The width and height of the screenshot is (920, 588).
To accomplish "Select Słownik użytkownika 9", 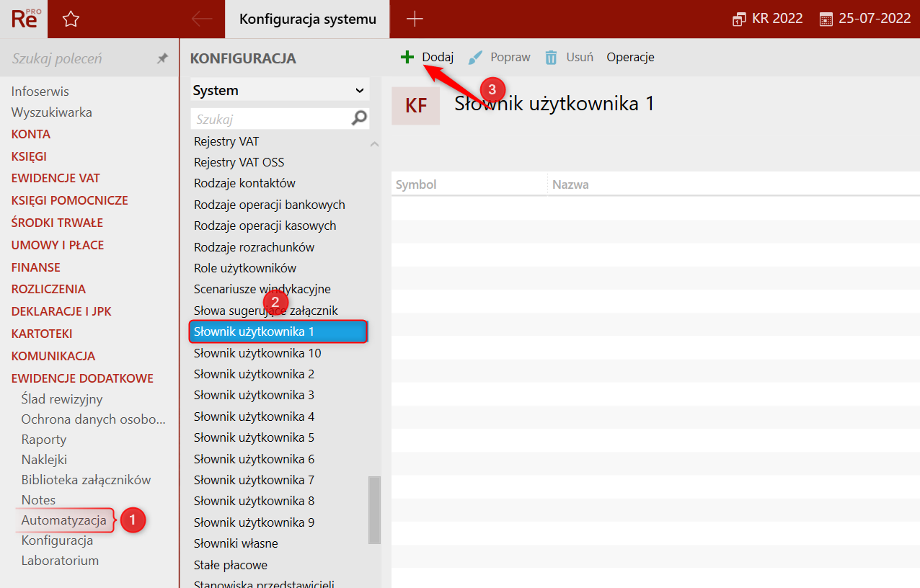I will point(255,522).
